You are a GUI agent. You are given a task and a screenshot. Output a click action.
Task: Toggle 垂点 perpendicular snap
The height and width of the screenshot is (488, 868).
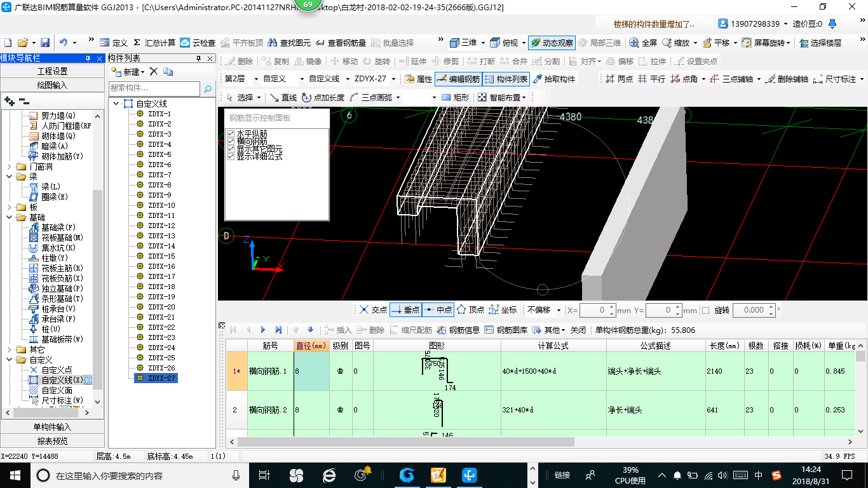coord(405,309)
